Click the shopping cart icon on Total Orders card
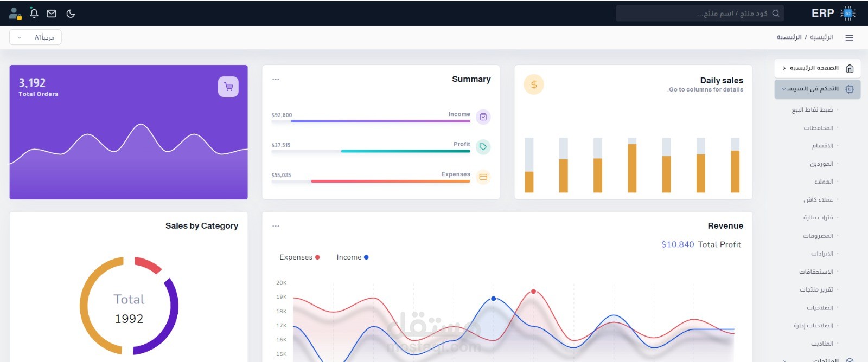This screenshot has height=362, width=868. (x=228, y=87)
